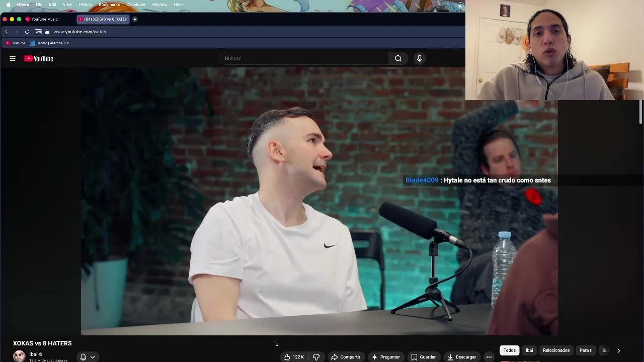The width and height of the screenshot is (644, 362).
Task: Open the Apple menu
Action: (8, 5)
